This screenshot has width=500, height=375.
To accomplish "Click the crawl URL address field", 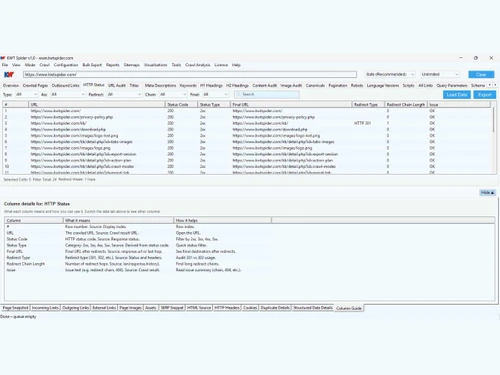I will (190, 74).
